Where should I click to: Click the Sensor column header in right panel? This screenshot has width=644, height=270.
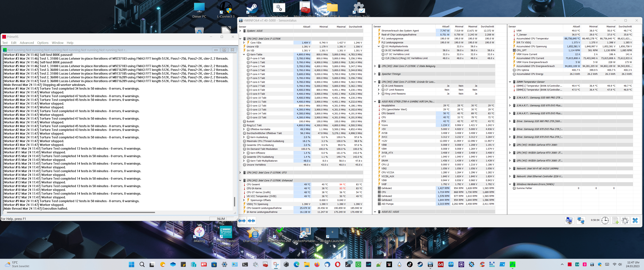pyautogui.click(x=535, y=27)
